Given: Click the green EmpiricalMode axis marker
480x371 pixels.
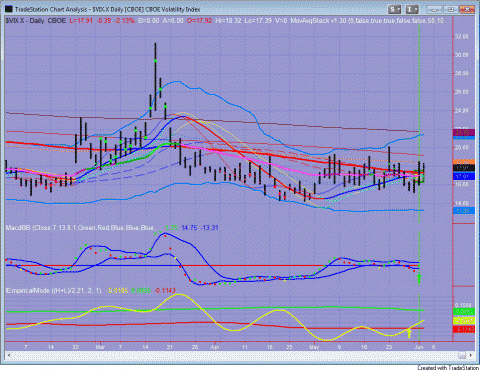Looking at the screenshot, I should pyautogui.click(x=464, y=312).
